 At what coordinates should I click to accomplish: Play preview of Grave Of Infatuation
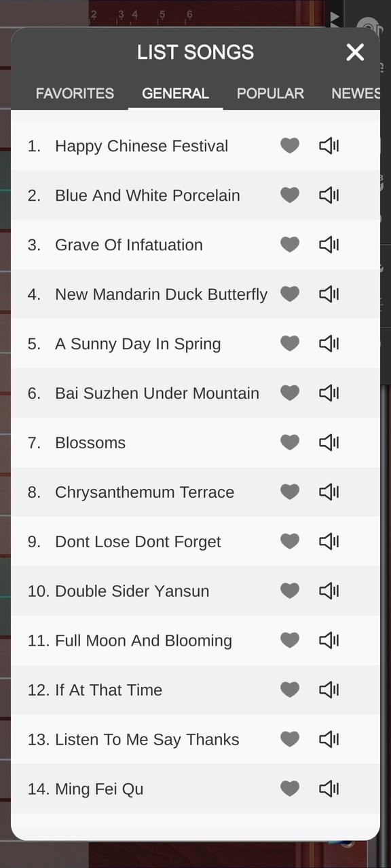(329, 244)
